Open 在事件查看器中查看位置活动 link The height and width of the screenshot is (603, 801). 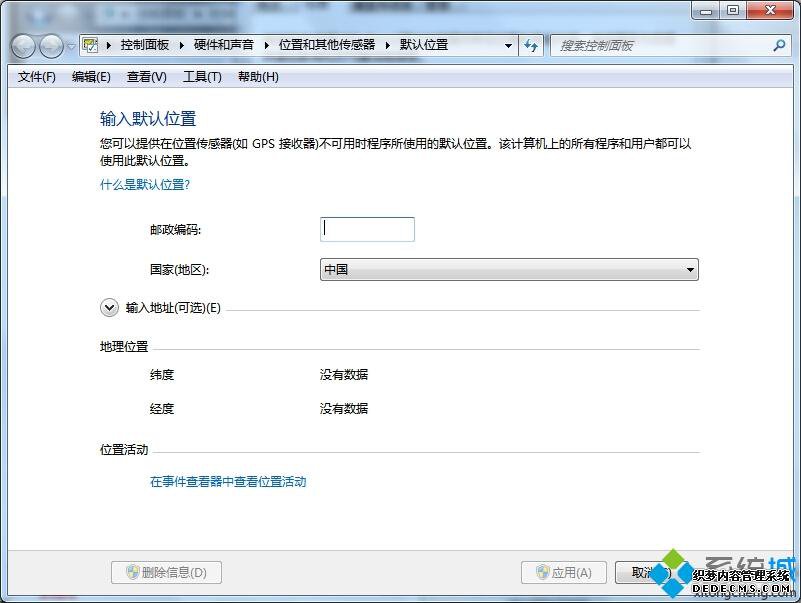[x=228, y=481]
